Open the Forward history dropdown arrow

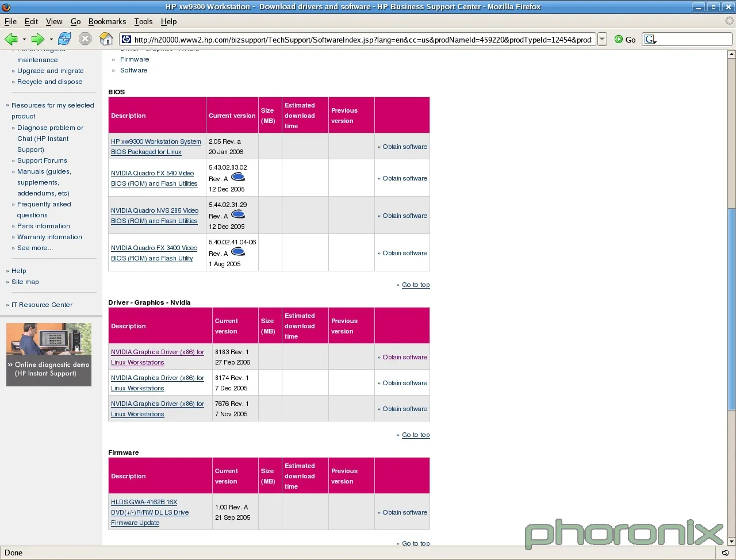click(51, 39)
